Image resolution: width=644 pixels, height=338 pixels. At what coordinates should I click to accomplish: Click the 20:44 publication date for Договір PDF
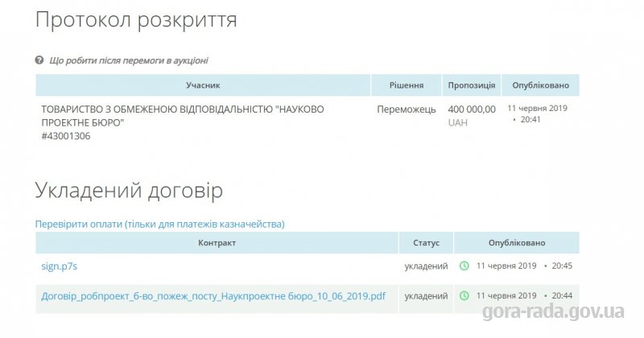(524, 295)
